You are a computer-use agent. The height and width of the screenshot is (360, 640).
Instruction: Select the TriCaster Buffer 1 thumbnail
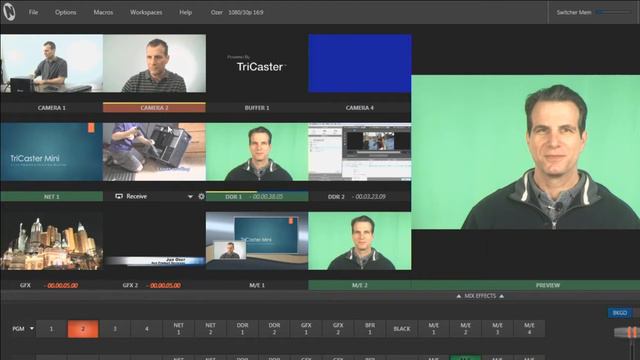click(x=257, y=63)
